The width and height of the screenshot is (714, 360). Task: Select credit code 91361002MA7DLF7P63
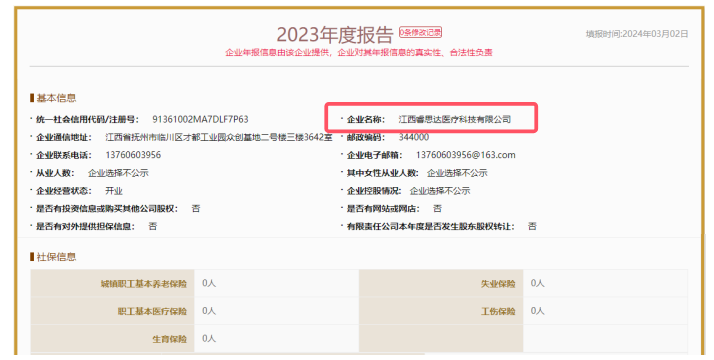[x=200, y=119]
